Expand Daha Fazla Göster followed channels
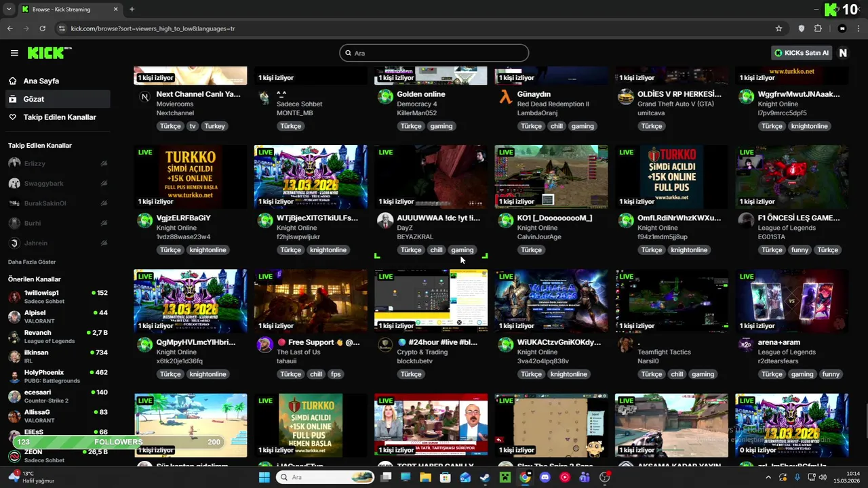Viewport: 868px width, 488px height. pos(32,262)
